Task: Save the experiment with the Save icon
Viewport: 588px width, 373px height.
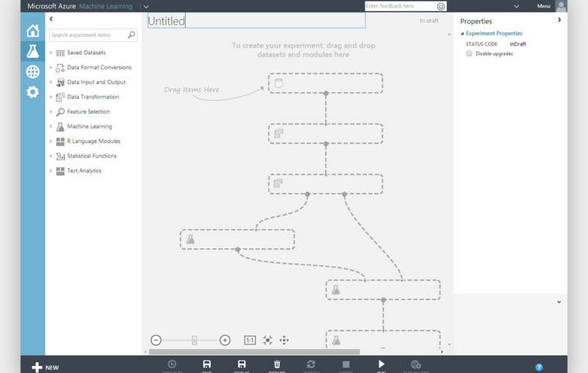Action: [x=207, y=364]
